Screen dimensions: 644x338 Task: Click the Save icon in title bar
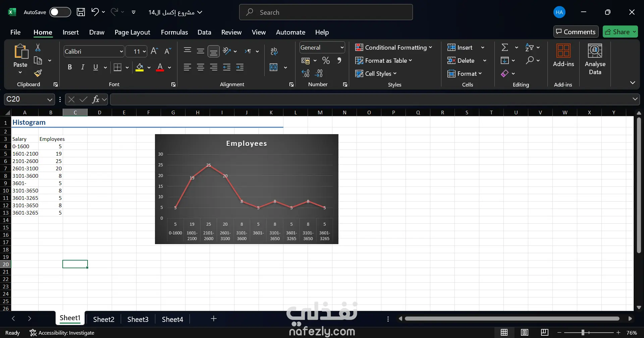(81, 12)
